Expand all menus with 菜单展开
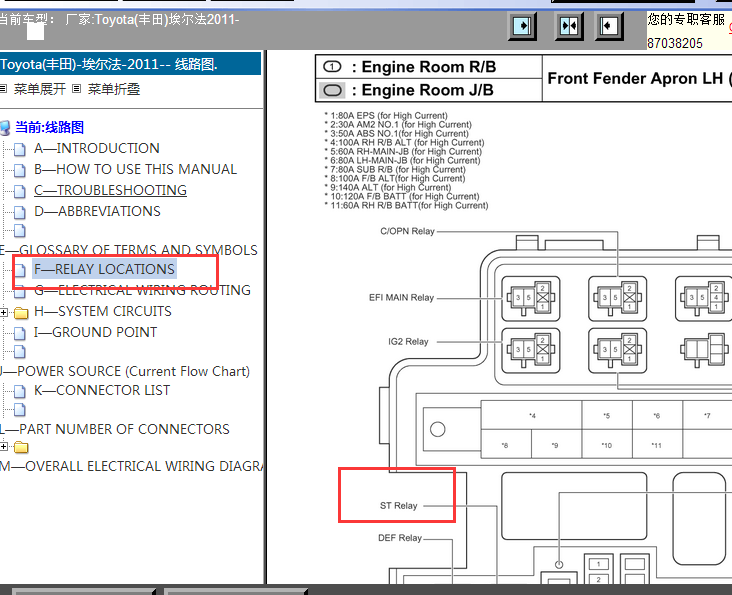 click(x=39, y=89)
